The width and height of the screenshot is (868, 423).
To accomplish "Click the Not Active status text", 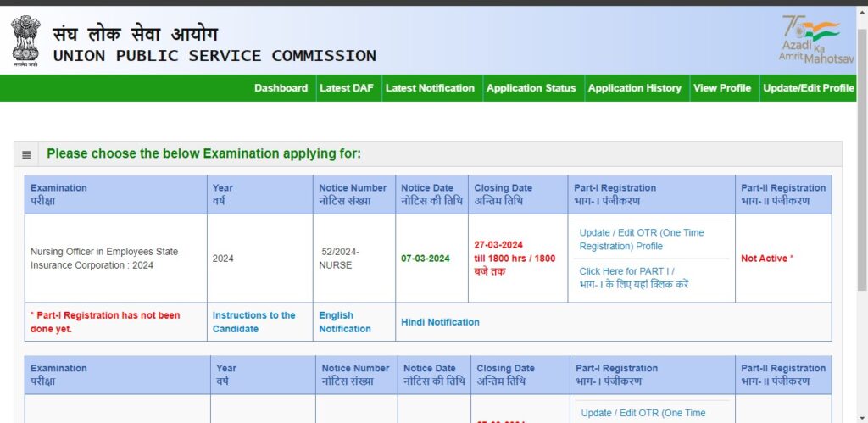I will (x=766, y=258).
